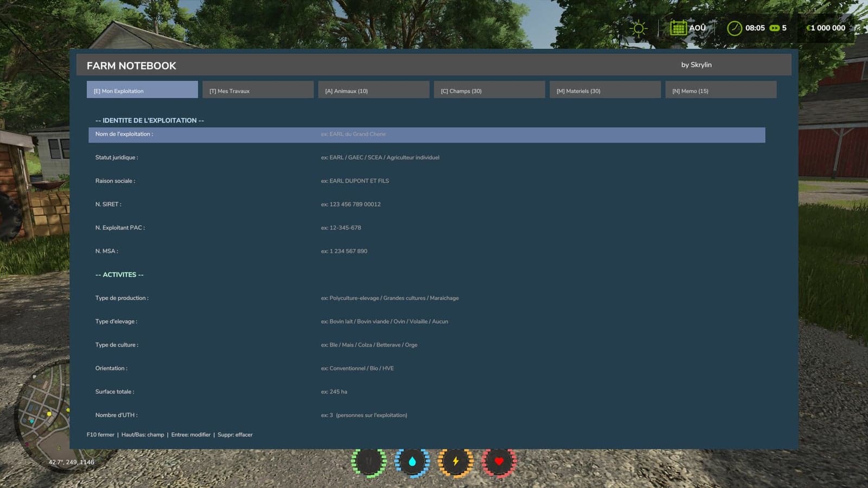Select the Nom de l'exploitation field
Screen dimensions: 868x488
tap(427, 135)
